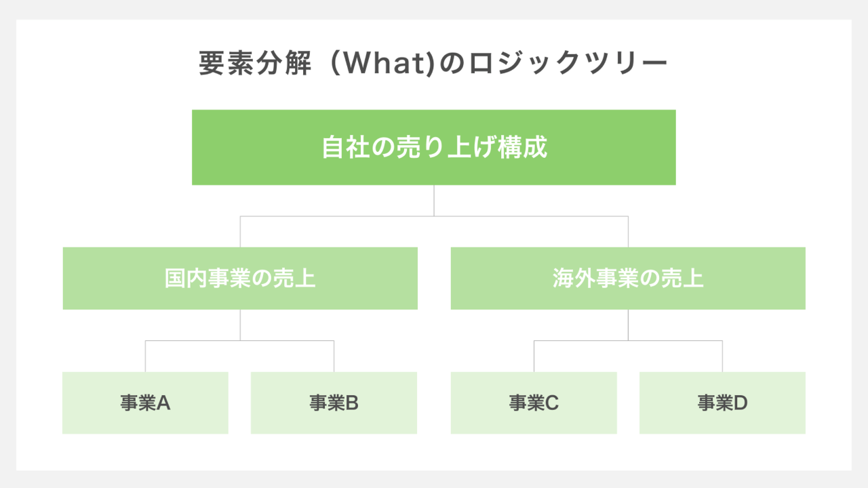Click the connector line directly above 事業D
This screenshot has width=868, height=488.
(x=722, y=356)
